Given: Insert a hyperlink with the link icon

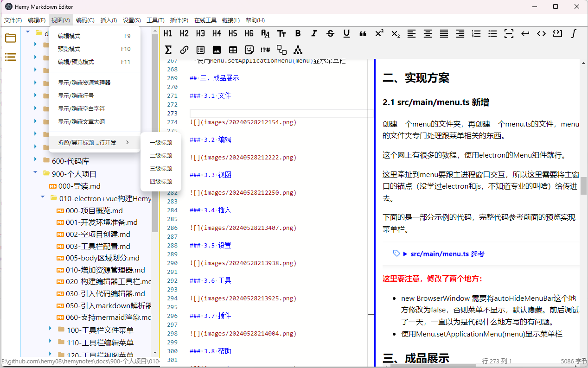Looking at the screenshot, I should [x=184, y=50].
